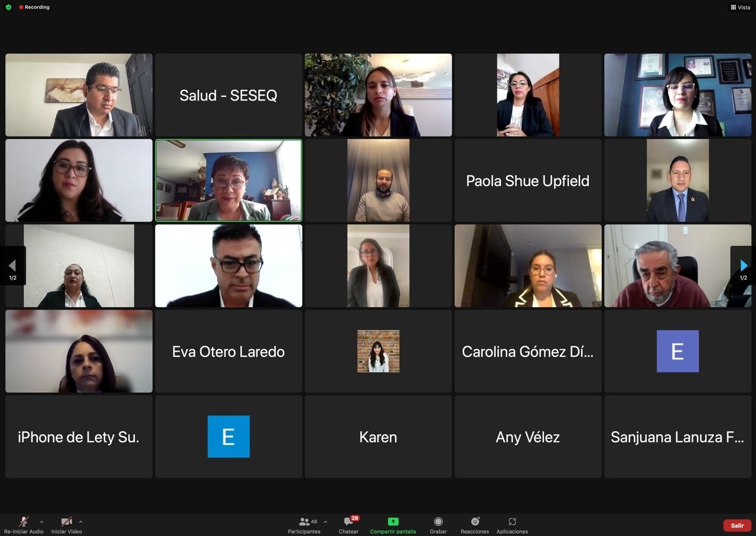The image size is (756, 536).
Task: Open the Reacciones menu
Action: coord(475,524)
